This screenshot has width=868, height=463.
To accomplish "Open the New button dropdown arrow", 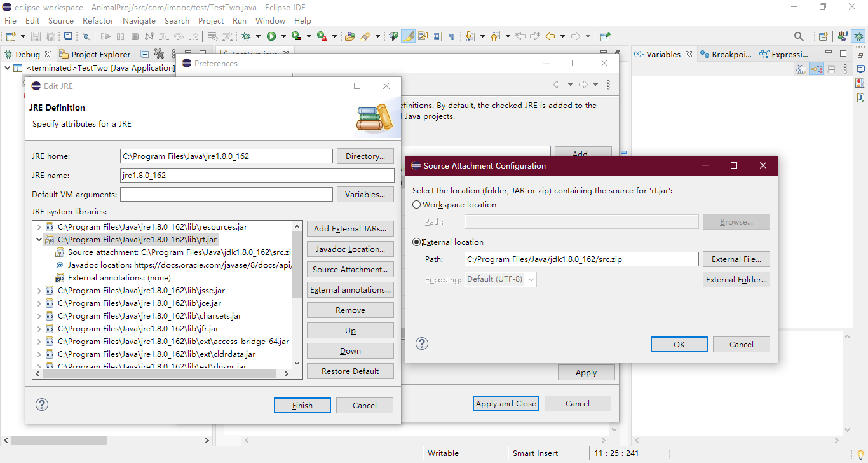I will pos(22,36).
